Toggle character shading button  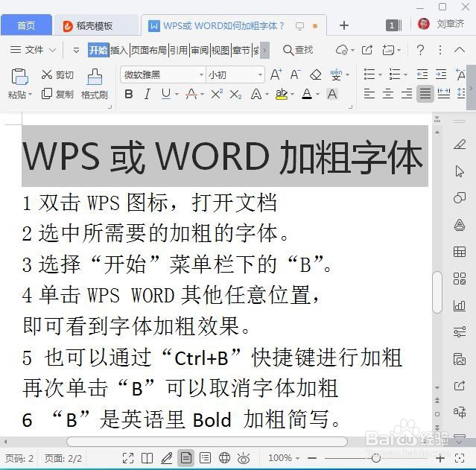point(332,94)
